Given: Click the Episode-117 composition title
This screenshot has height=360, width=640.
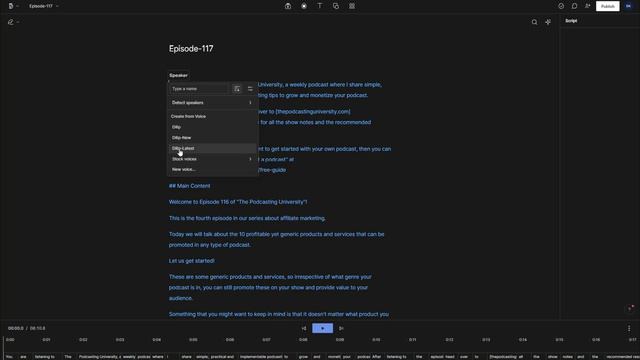Looking at the screenshot, I should tap(191, 49).
